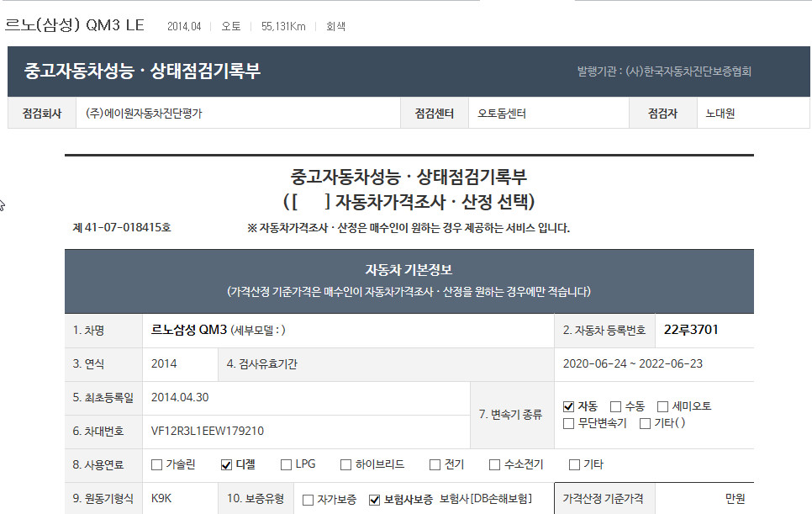Select the 2014.04 date in header
The height and width of the screenshot is (514, 812).
(x=184, y=26)
